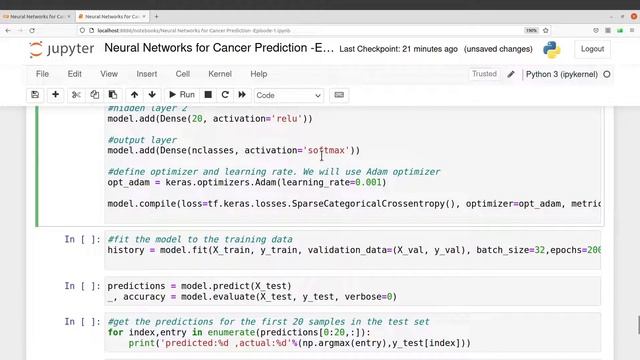Viewport: 640px width, 360px height.
Task: Click the Last Checkpoint: 21 minutes ago text
Action: pyautogui.click(x=398, y=49)
